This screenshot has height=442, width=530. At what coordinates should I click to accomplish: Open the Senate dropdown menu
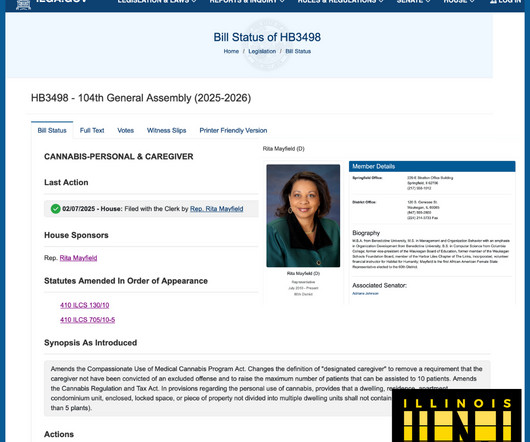[413, 2]
